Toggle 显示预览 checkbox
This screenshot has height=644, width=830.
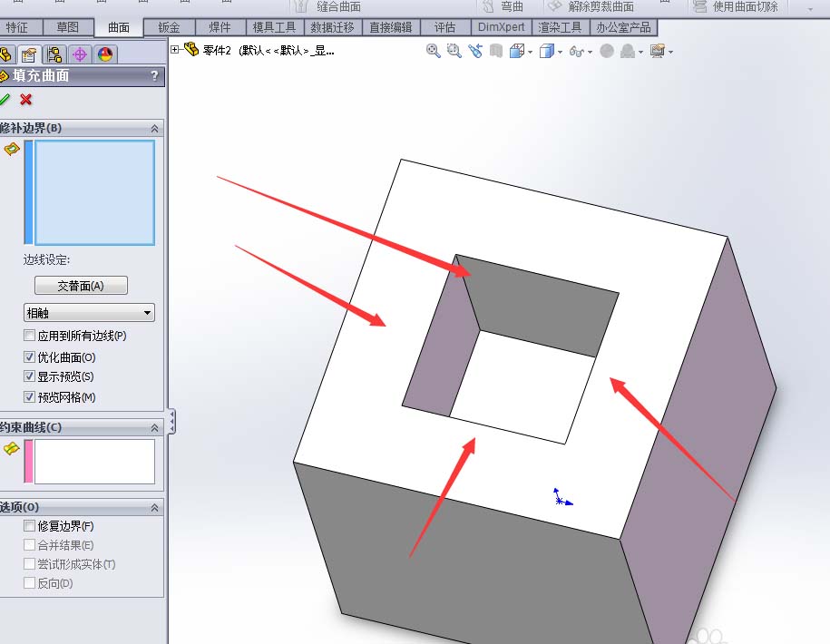(x=30, y=376)
